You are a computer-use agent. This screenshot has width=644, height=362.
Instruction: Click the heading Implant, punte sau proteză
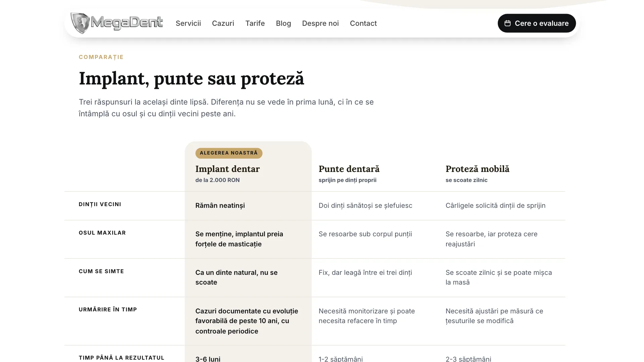(192, 78)
